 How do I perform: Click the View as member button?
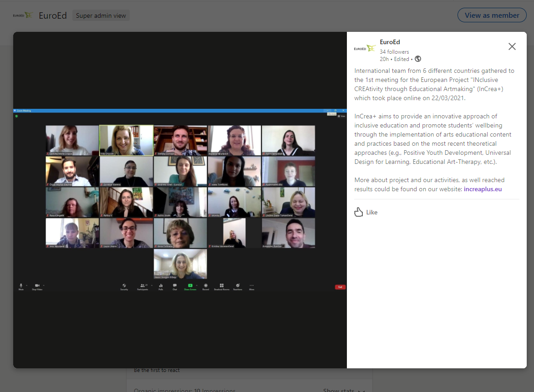(492, 15)
